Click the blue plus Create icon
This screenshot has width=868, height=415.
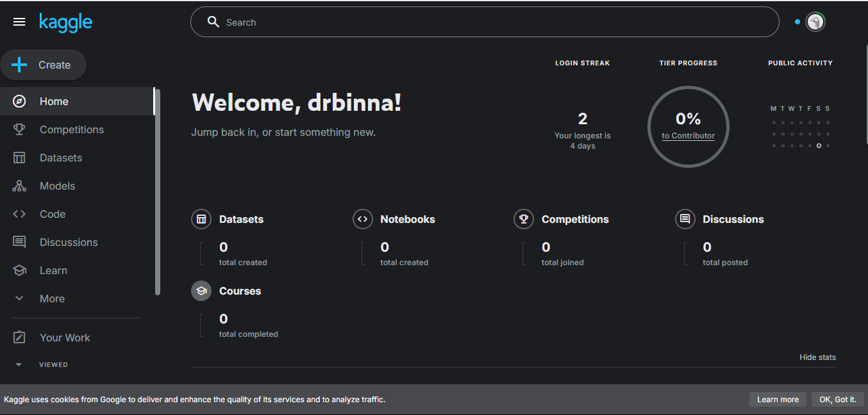point(19,65)
